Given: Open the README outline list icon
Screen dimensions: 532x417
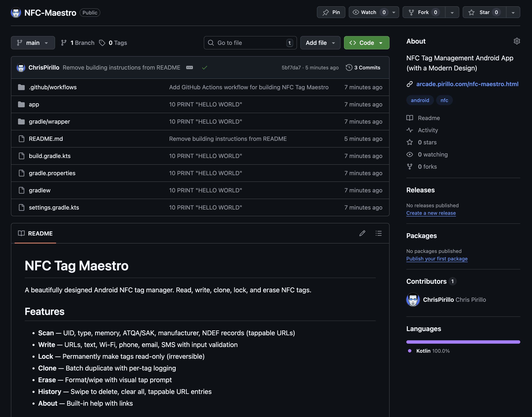Looking at the screenshot, I should point(378,233).
